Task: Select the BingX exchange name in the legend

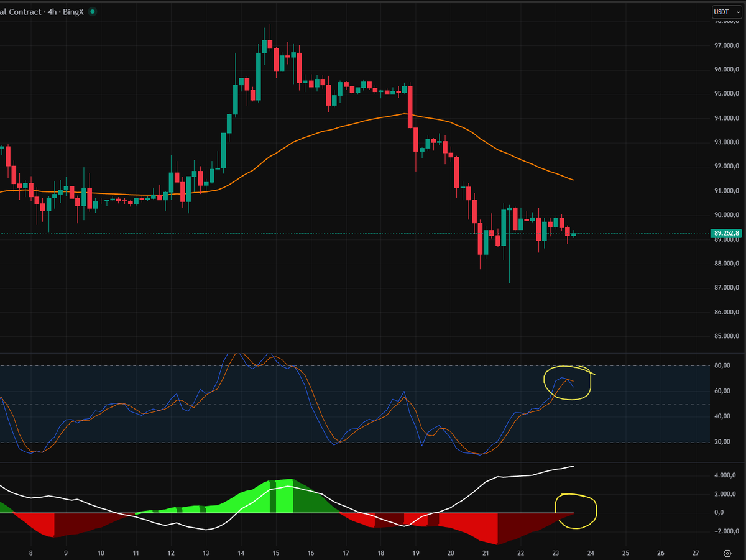Action: [73, 12]
